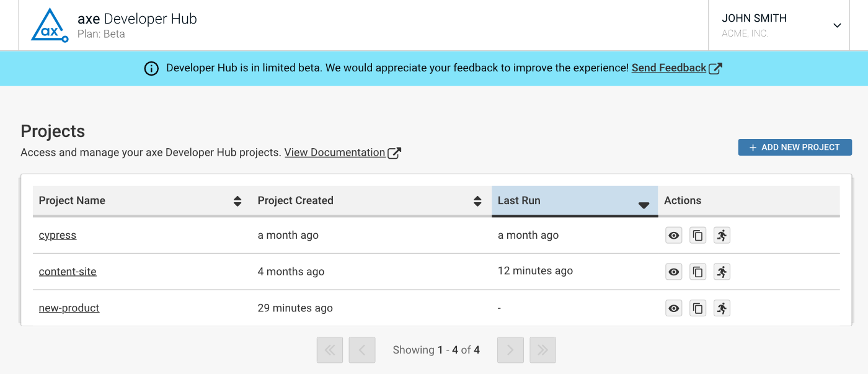The height and width of the screenshot is (374, 868).
Task: View the new-product project eye icon
Action: (674, 308)
